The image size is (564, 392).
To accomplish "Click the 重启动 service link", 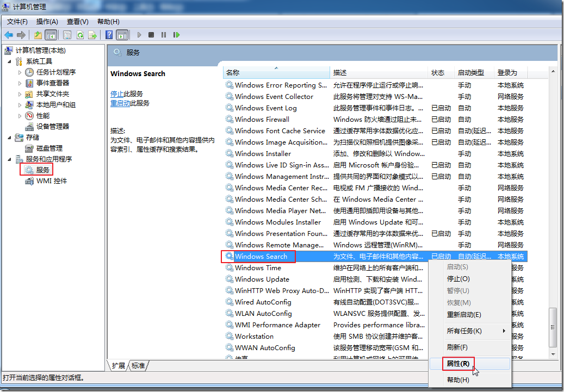I will pos(120,103).
